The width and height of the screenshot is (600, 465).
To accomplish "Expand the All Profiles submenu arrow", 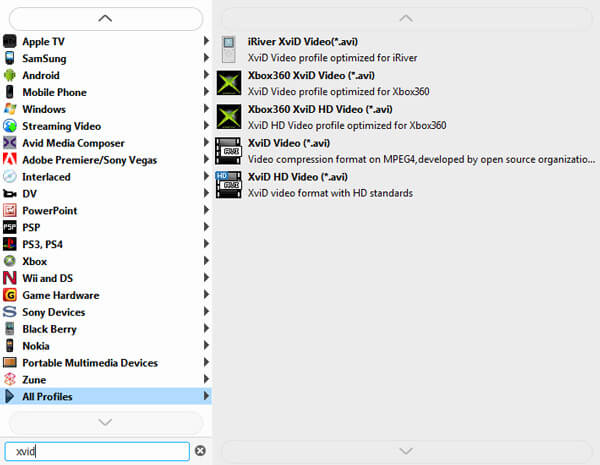I will point(206,396).
